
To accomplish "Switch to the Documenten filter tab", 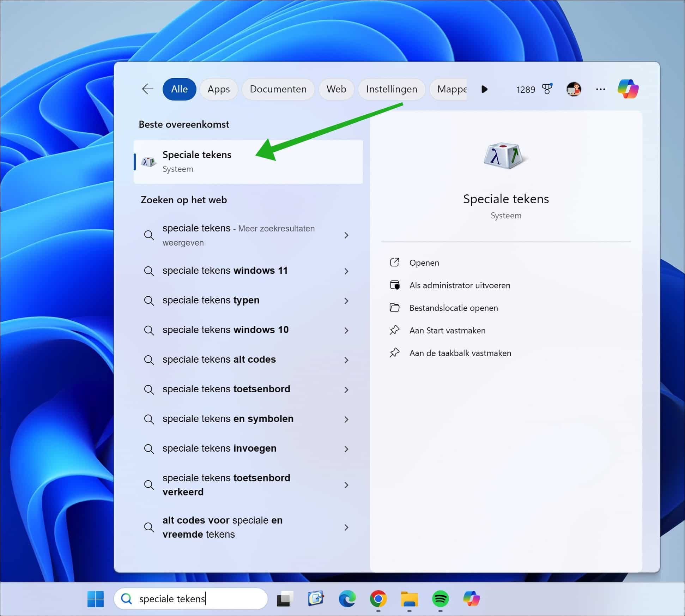I will pos(278,89).
